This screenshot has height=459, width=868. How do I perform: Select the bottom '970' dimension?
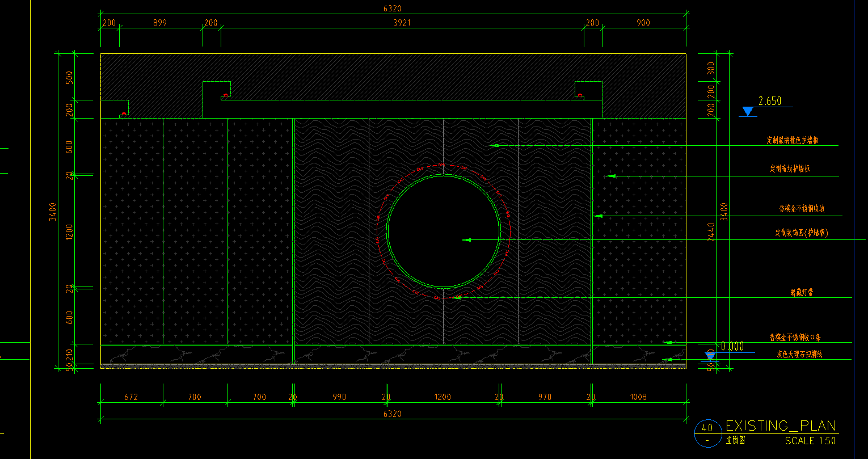[545, 397]
